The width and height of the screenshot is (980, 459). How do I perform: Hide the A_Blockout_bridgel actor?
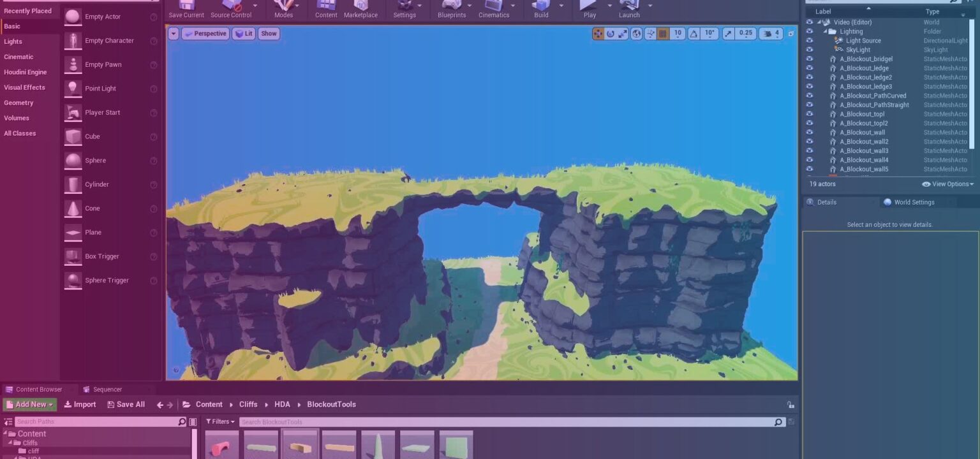tap(810, 59)
